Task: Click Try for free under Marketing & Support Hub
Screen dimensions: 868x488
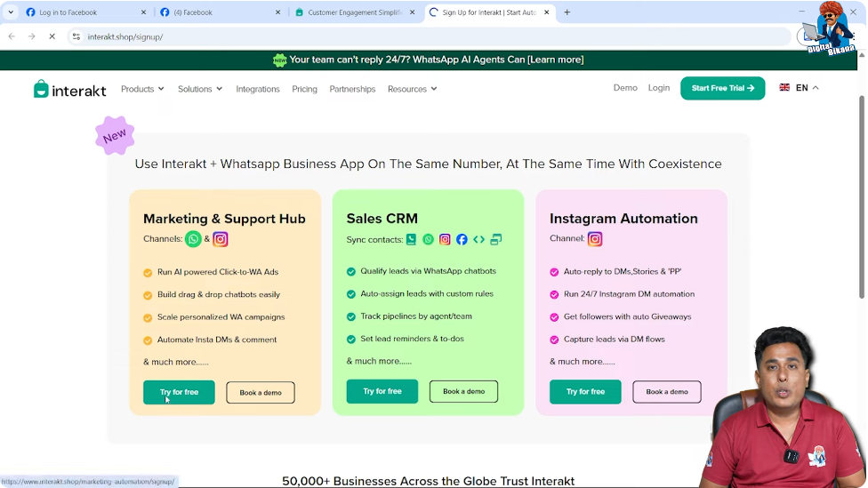Action: [x=179, y=392]
